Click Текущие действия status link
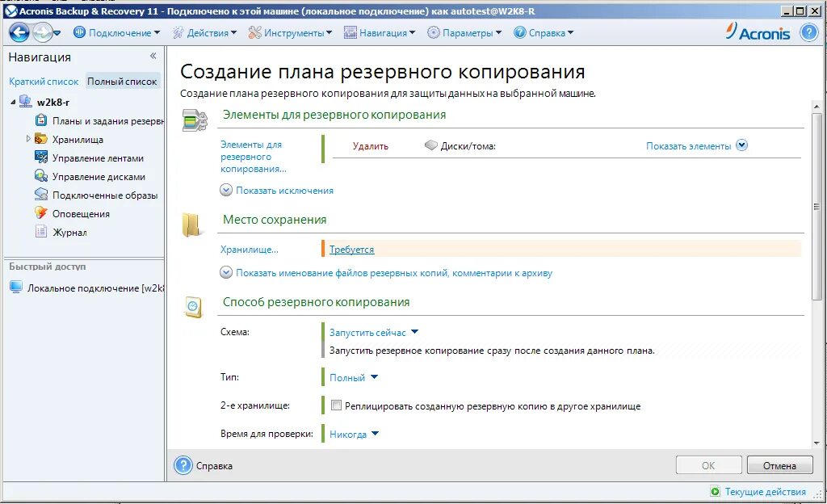827x504 pixels. (765, 491)
